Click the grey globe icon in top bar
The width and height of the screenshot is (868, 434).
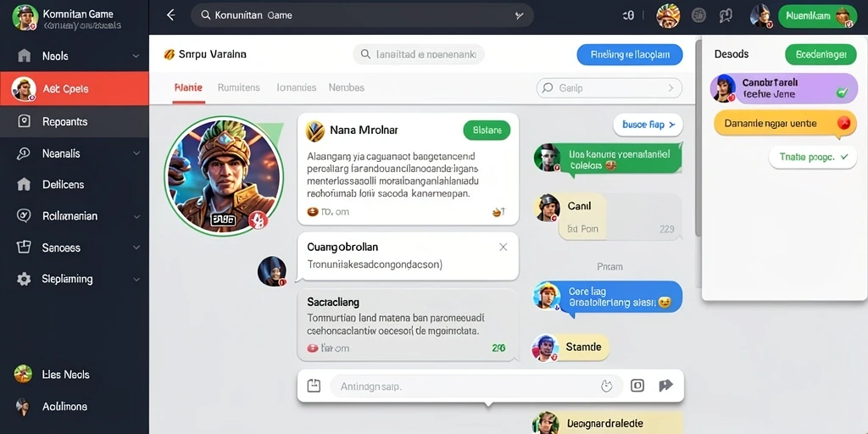coord(698,16)
